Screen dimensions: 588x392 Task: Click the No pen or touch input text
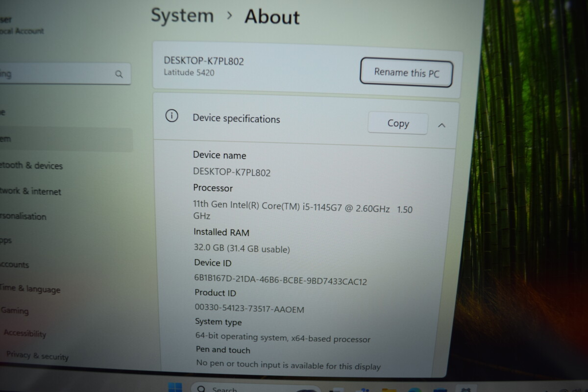pyautogui.click(x=288, y=365)
